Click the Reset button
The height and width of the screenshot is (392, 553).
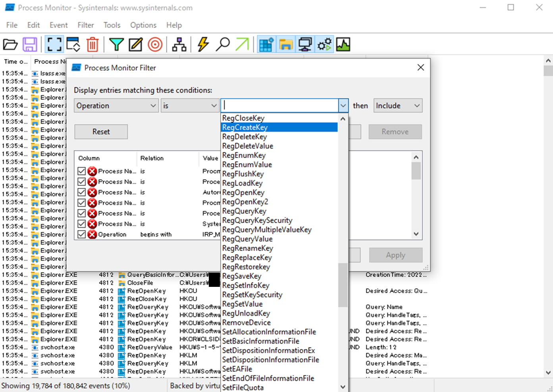101,132
